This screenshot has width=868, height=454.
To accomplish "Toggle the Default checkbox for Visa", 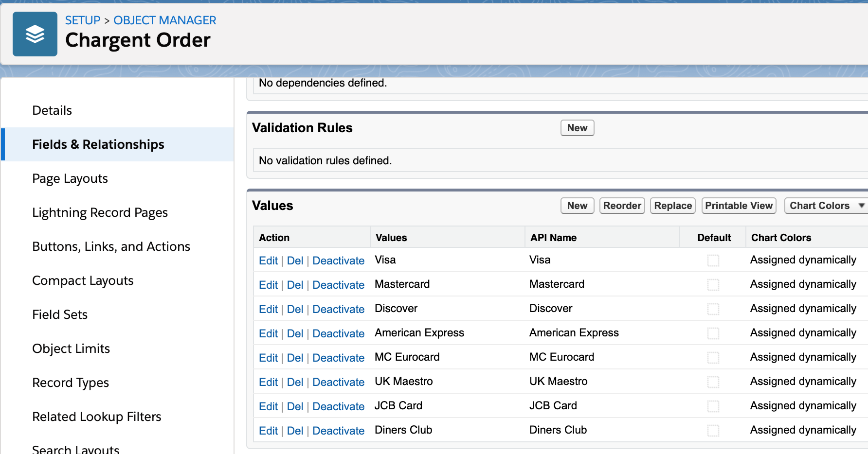I will (713, 261).
